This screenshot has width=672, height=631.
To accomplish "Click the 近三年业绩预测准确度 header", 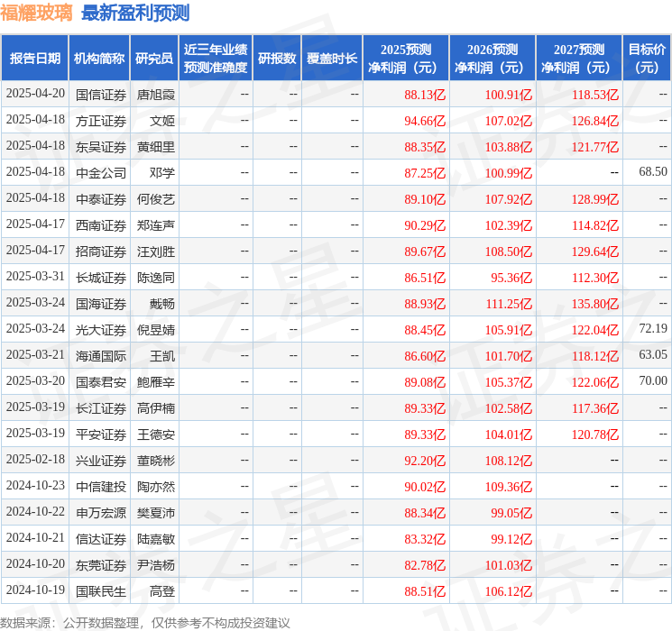I will tap(216, 59).
